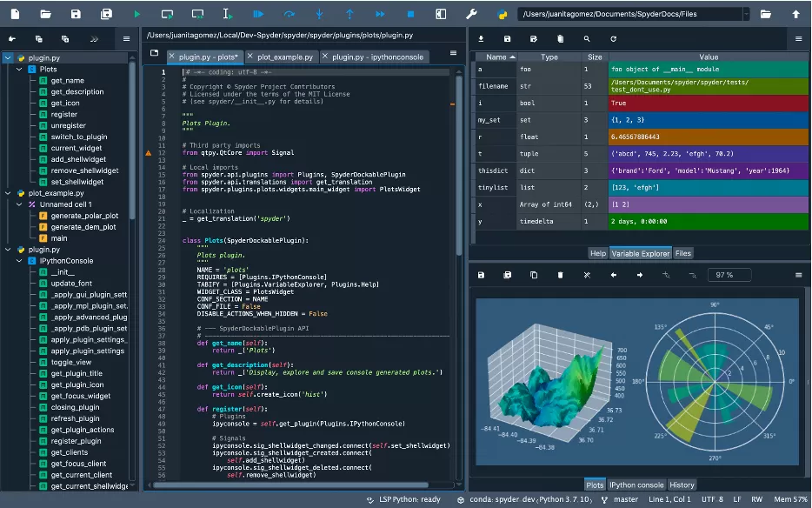Screen dimensions: 812x508
Task: Run the current code cell
Action: (x=167, y=13)
